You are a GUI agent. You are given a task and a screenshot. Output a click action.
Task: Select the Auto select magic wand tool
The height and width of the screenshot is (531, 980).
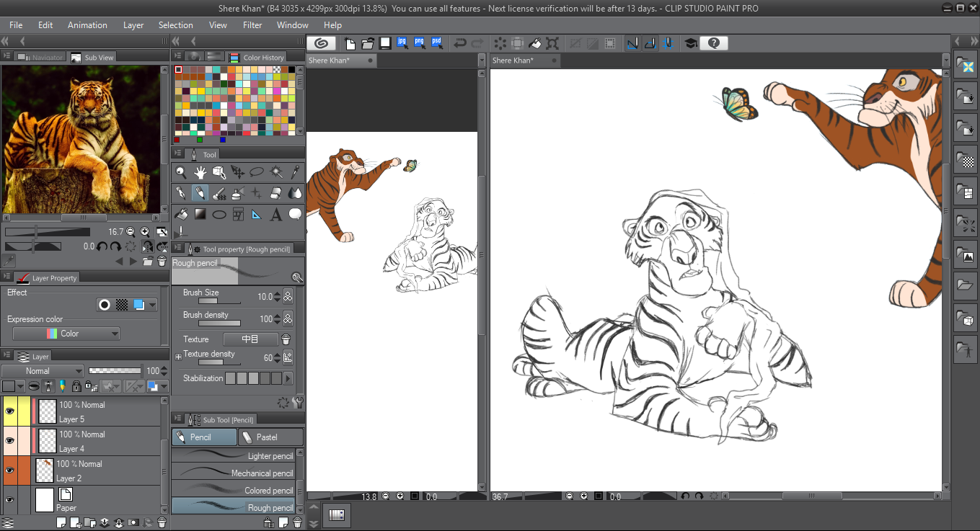pyautogui.click(x=275, y=172)
